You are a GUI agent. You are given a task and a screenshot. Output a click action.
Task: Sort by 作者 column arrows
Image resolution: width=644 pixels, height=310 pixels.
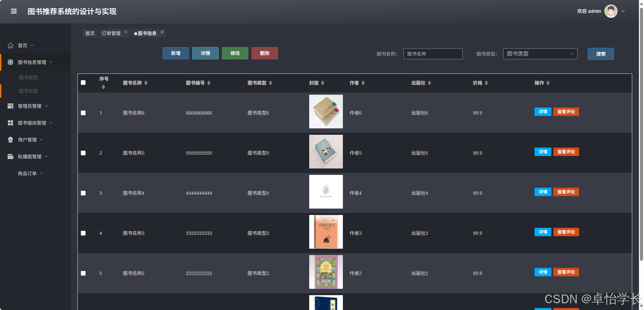click(x=363, y=83)
